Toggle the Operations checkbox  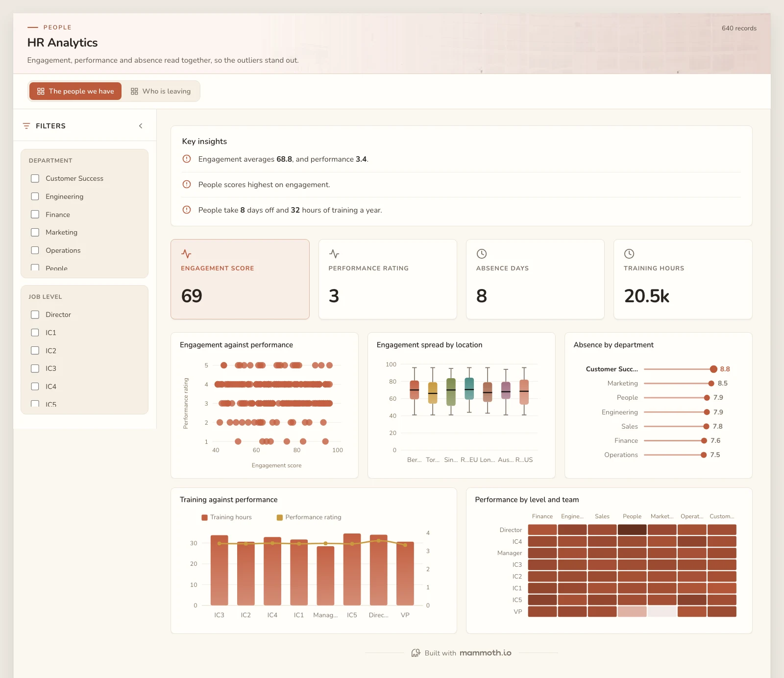click(35, 250)
